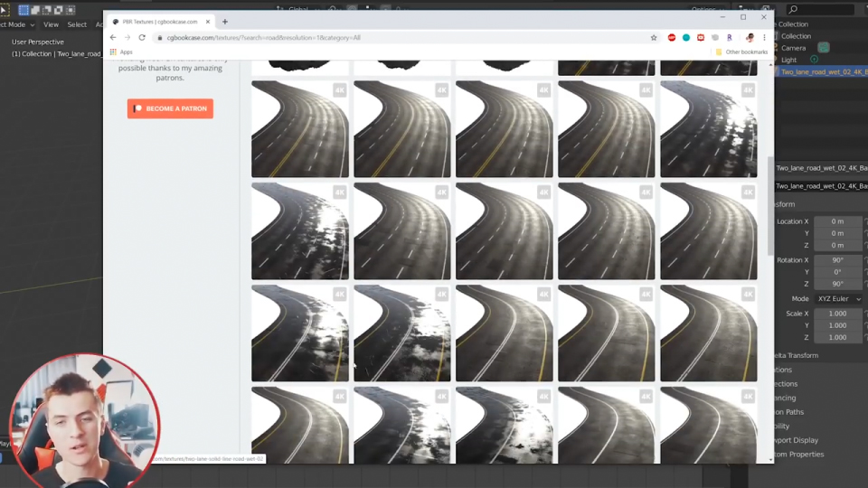The height and width of the screenshot is (488, 868).
Task: Open the Chrome three-dot menu
Action: coord(765,38)
